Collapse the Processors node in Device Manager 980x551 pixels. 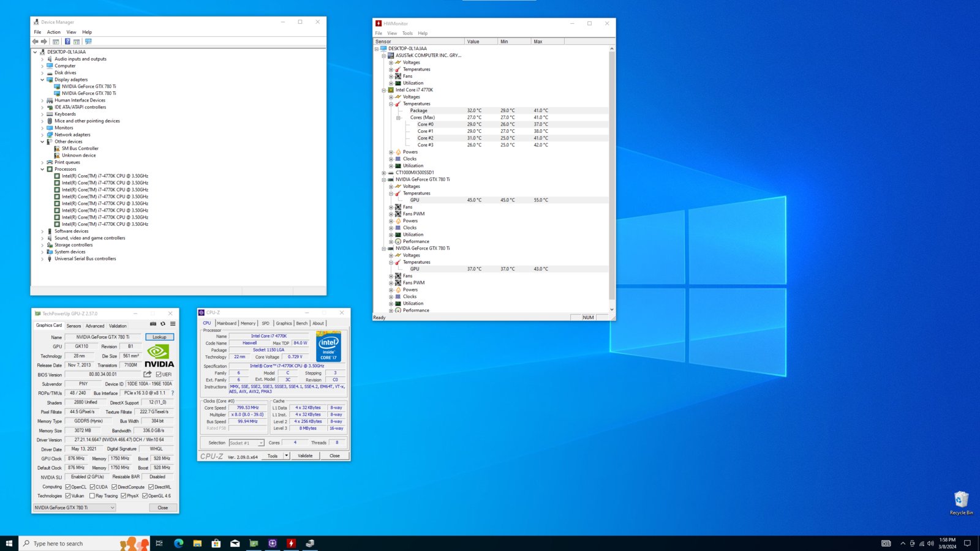coord(42,170)
